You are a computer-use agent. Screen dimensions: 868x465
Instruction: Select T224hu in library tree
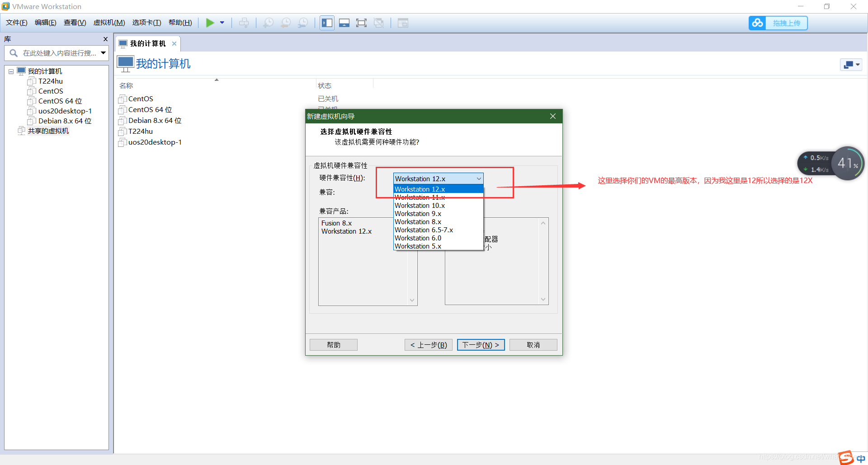click(x=50, y=81)
